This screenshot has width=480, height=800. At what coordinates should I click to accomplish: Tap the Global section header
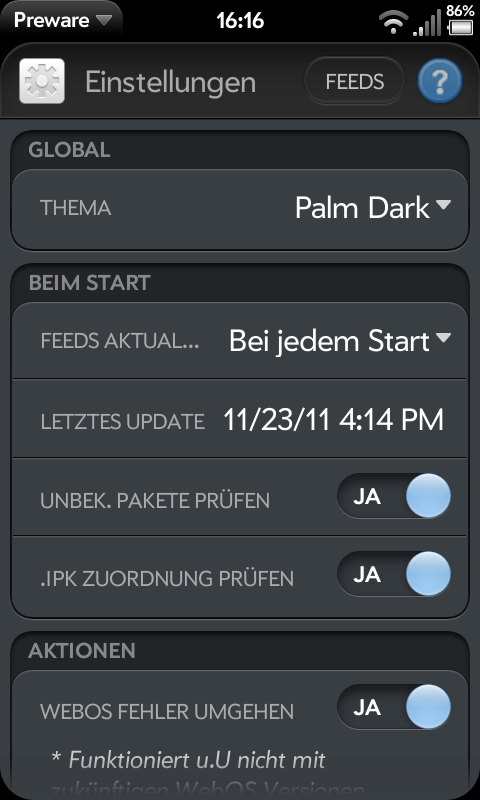[x=69, y=149]
